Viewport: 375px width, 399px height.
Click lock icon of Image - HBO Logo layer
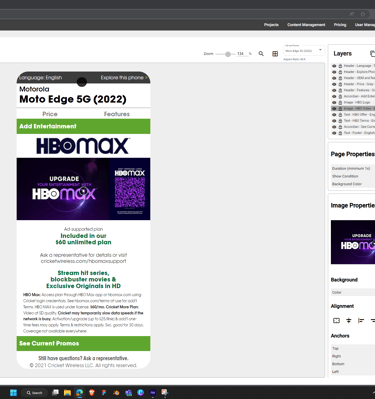pos(340,103)
